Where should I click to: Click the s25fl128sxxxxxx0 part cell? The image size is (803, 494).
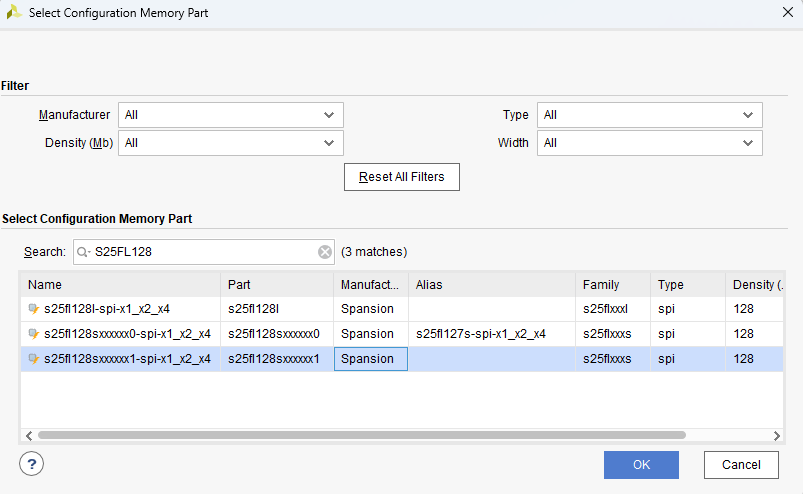pos(277,334)
